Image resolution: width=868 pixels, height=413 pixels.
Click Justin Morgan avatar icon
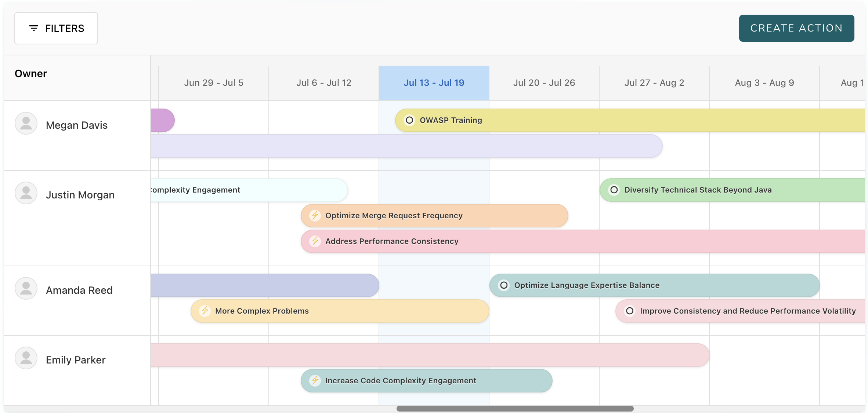26,193
